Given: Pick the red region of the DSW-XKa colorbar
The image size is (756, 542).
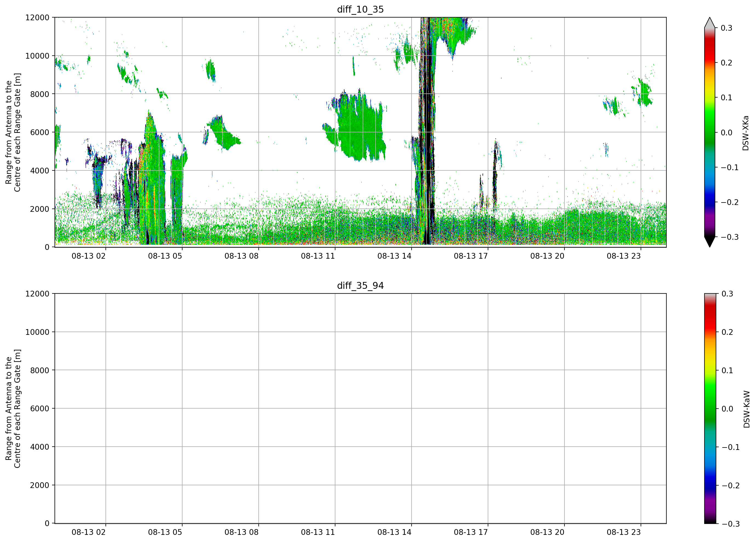Looking at the screenshot, I should (710, 50).
